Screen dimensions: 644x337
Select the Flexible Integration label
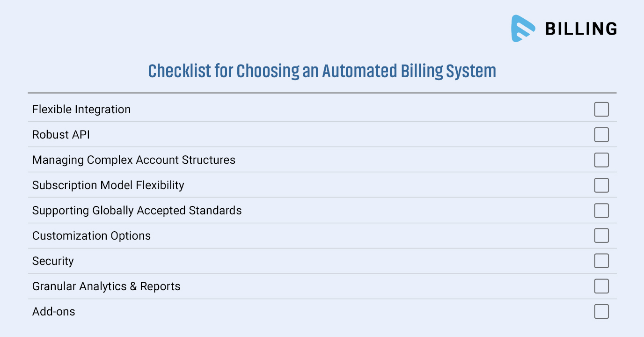(x=81, y=110)
